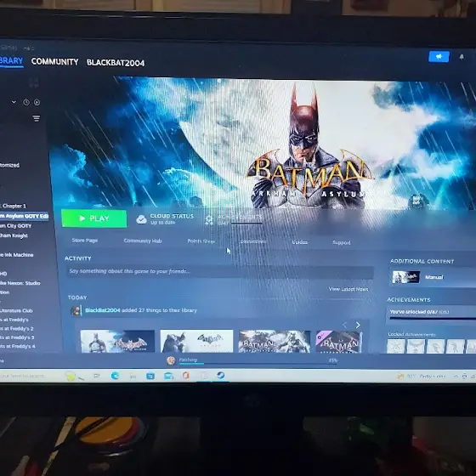Viewport: 476px width, 476px height.
Task: Open the Community Hub link
Action: (143, 241)
